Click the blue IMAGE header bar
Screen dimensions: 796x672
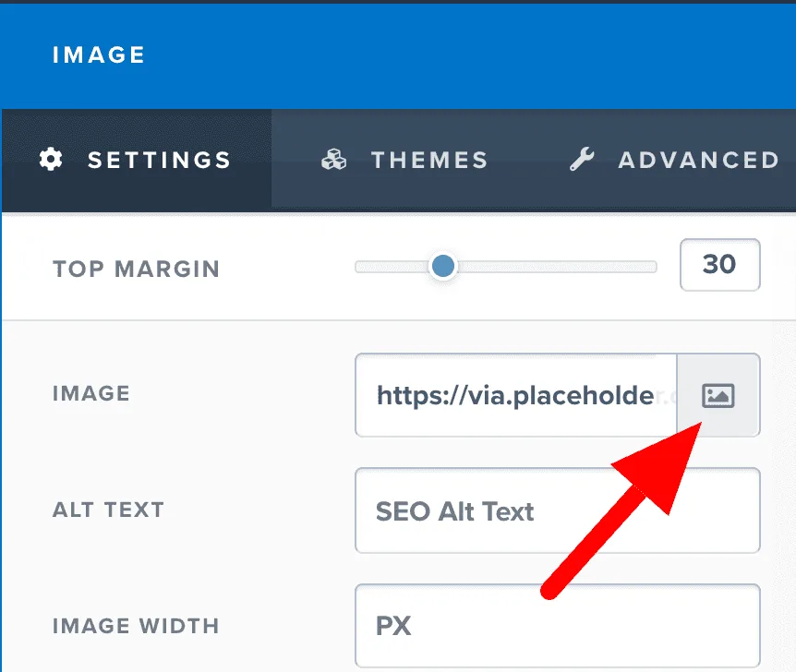(x=398, y=55)
